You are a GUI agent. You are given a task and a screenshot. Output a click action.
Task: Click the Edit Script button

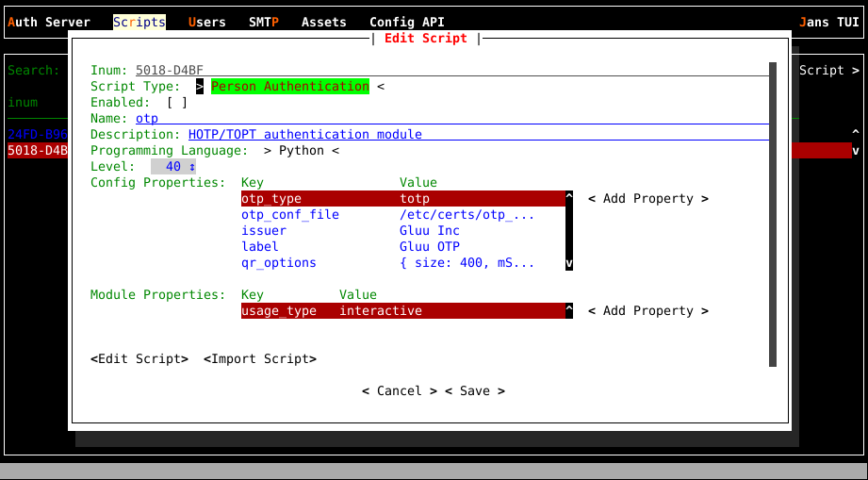point(139,358)
